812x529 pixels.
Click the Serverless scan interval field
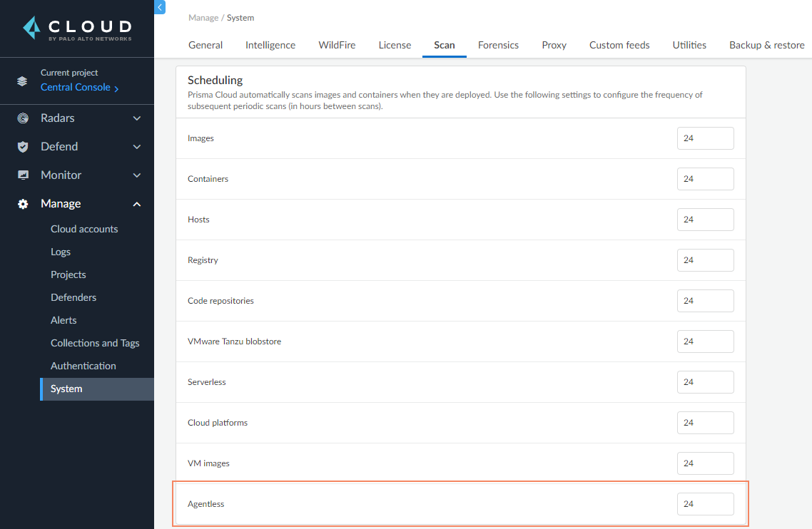[705, 382]
